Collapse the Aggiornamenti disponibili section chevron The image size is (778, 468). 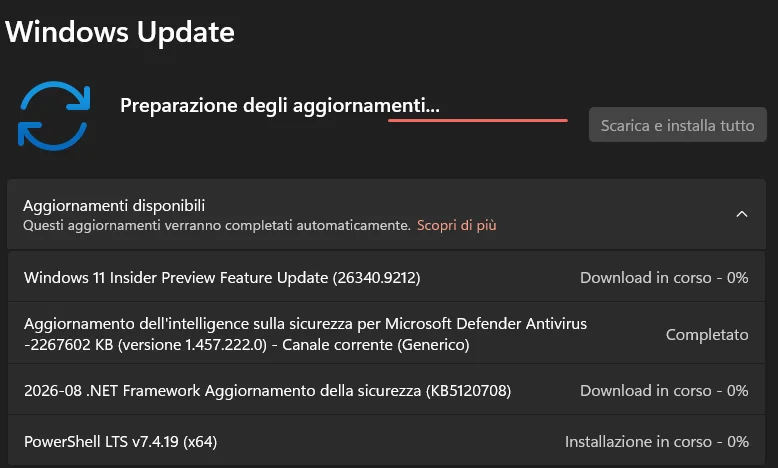(x=742, y=214)
